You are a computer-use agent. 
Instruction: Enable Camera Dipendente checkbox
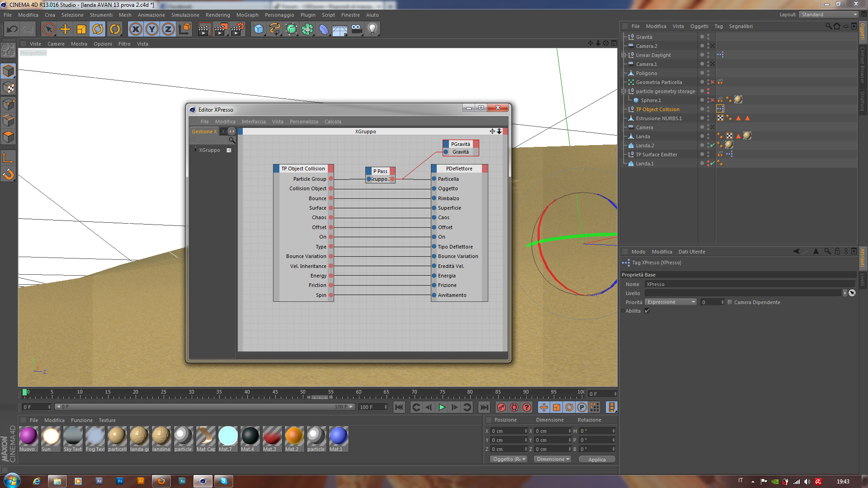tap(730, 302)
